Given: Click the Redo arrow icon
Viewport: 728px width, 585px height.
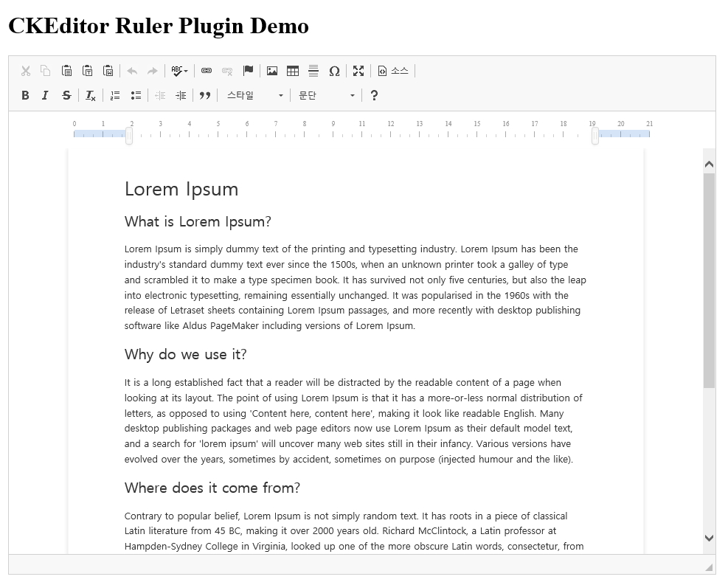Looking at the screenshot, I should (152, 71).
